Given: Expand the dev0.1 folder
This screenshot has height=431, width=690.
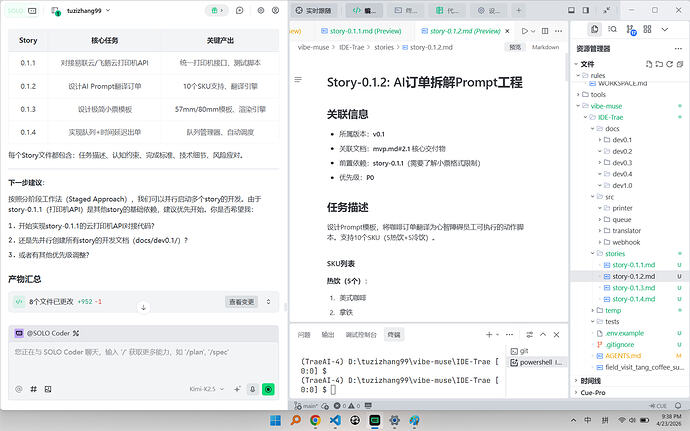Looking at the screenshot, I should pos(622,140).
